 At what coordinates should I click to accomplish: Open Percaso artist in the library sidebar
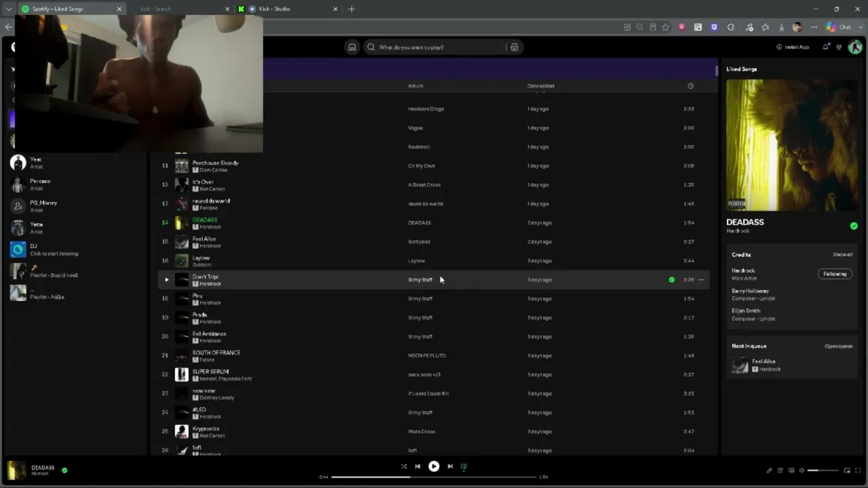75,184
